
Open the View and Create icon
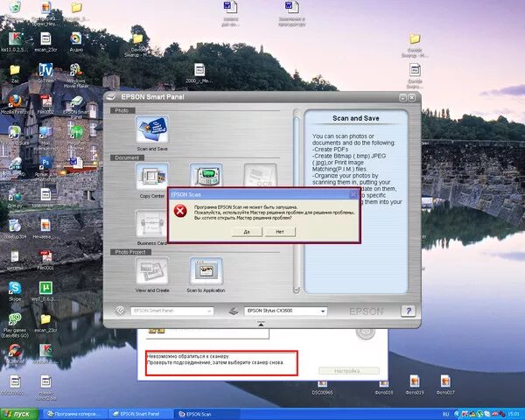[x=152, y=271]
